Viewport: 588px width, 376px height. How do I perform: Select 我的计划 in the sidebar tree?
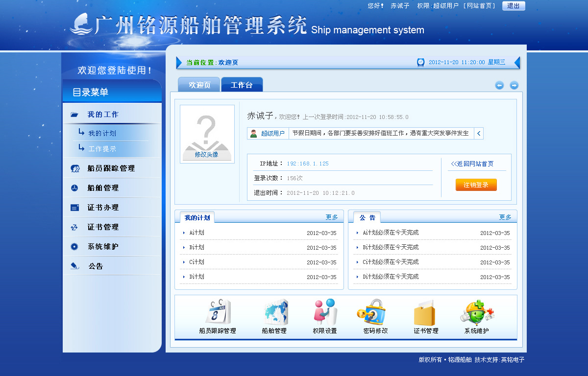(x=102, y=133)
